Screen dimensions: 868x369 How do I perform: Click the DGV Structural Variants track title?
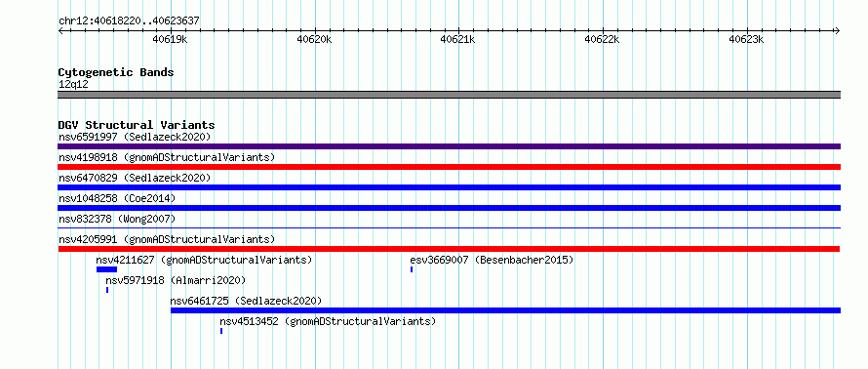pos(137,125)
